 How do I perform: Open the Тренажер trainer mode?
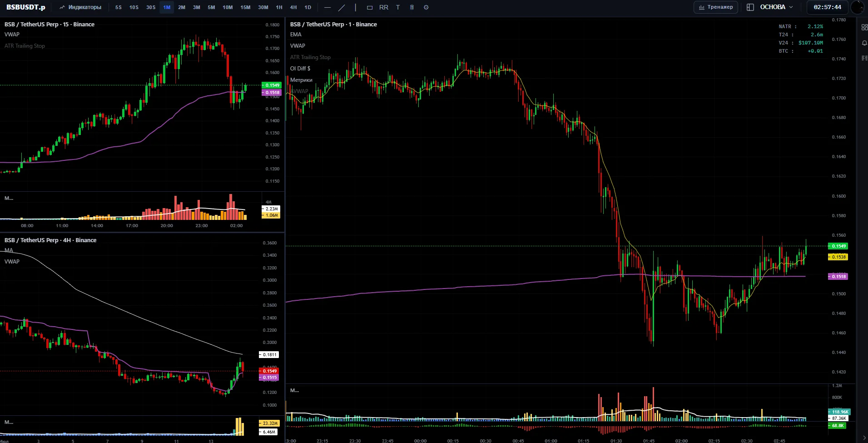point(716,7)
